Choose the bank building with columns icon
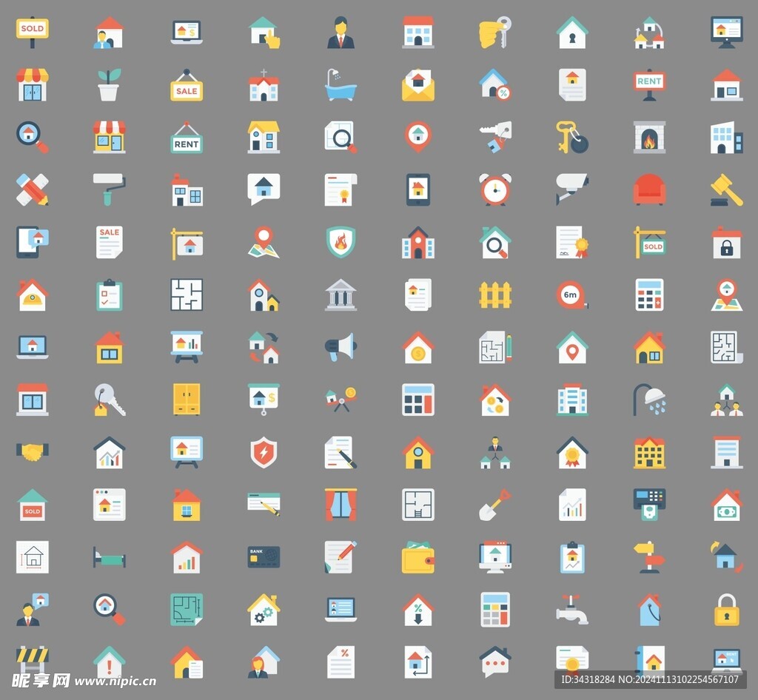 click(x=341, y=295)
